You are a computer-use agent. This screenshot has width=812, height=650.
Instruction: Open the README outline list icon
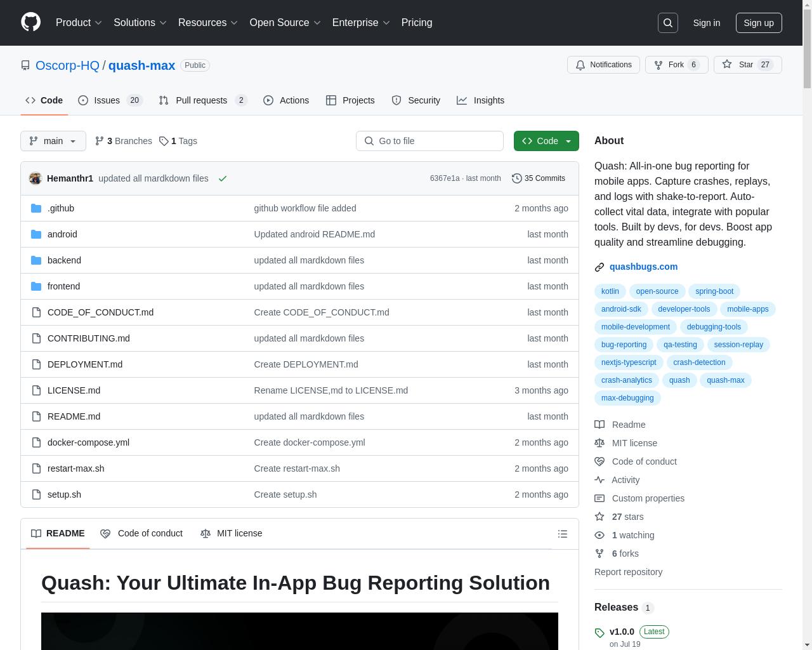[563, 534]
